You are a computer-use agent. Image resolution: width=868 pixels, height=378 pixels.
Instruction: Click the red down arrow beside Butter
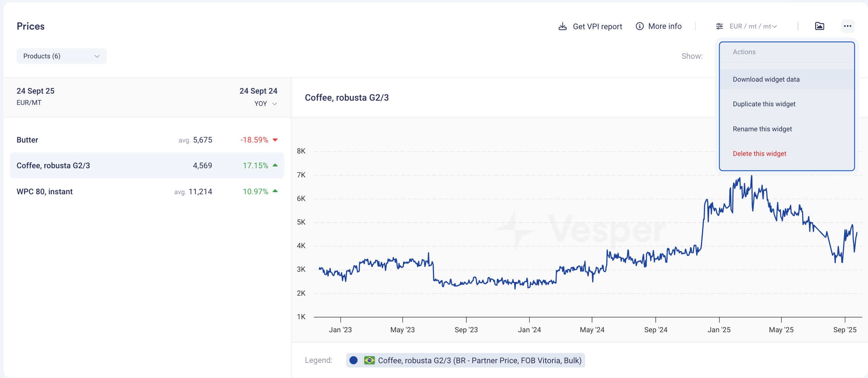pos(275,140)
